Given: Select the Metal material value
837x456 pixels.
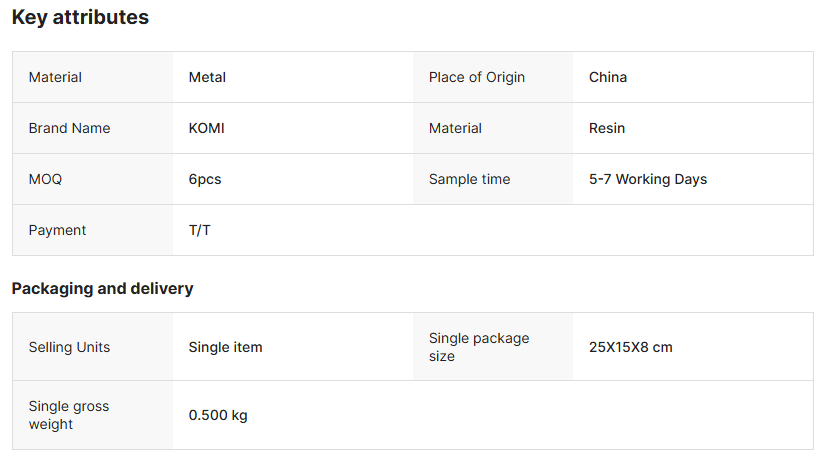Looking at the screenshot, I should [208, 77].
